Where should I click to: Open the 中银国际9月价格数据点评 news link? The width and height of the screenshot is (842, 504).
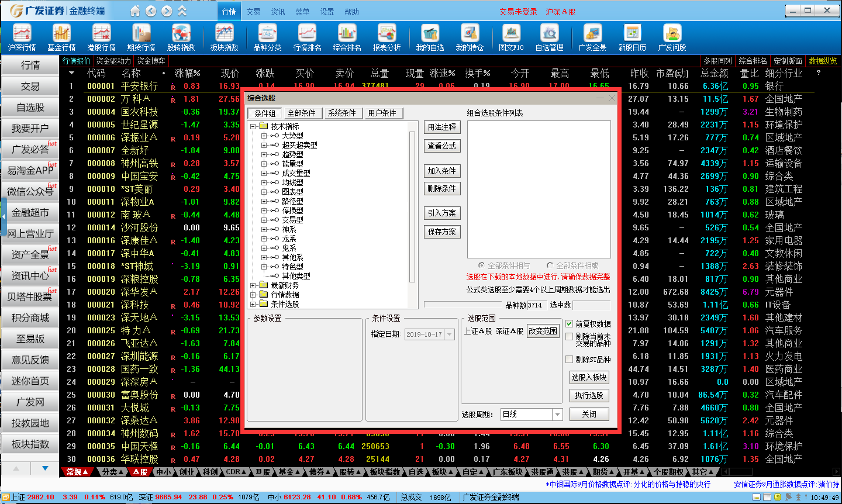[628, 484]
